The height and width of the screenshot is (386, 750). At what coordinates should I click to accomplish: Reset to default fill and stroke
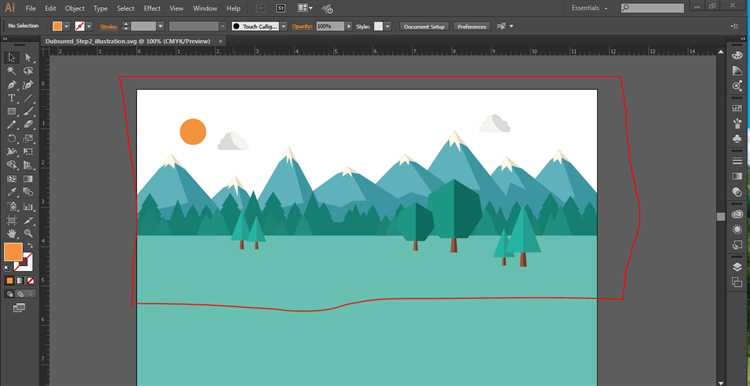point(7,268)
